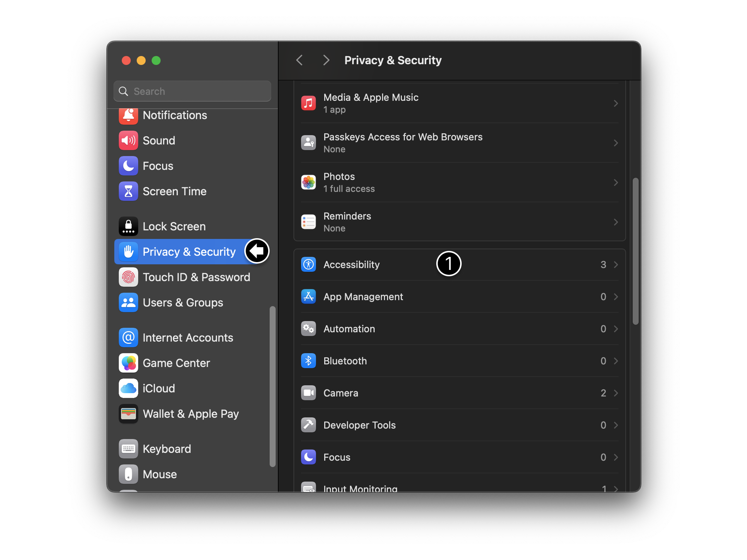Viewport: 747px width, 560px height.
Task: Go back with the left arrow
Action: (300, 60)
